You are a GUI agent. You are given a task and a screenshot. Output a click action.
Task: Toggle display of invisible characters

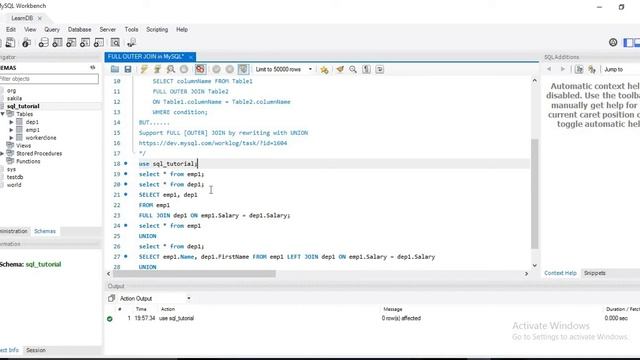[x=367, y=69]
